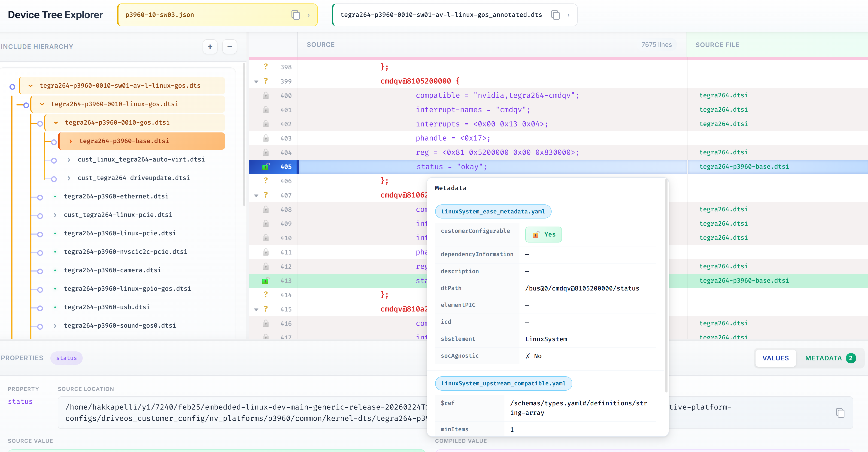Click the lock icon on line 402
This screenshot has width=868, height=452.
pos(266,124)
